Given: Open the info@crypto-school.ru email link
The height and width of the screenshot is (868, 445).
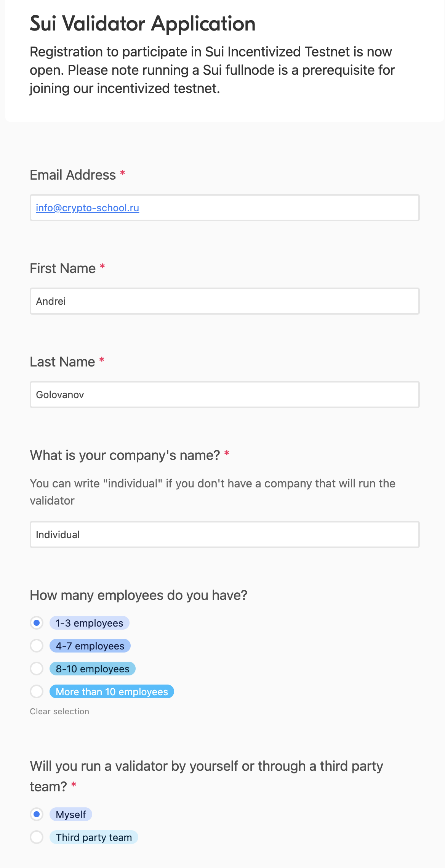Looking at the screenshot, I should (87, 208).
